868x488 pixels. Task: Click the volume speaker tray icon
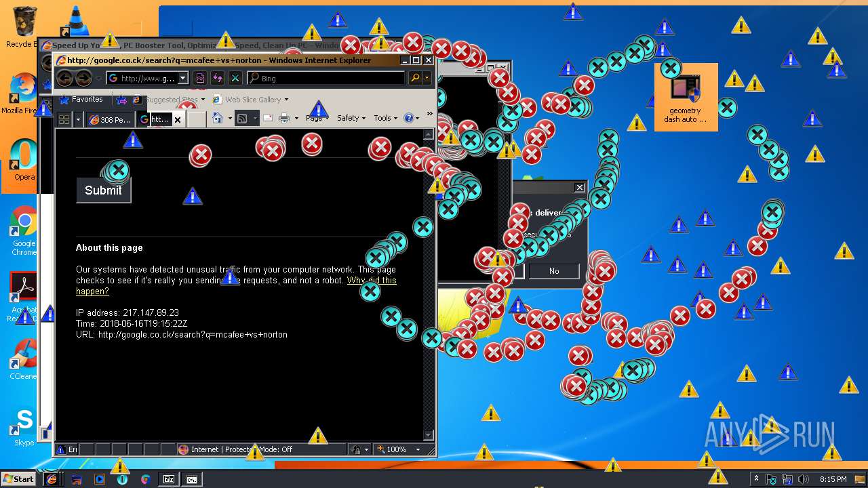[803, 479]
